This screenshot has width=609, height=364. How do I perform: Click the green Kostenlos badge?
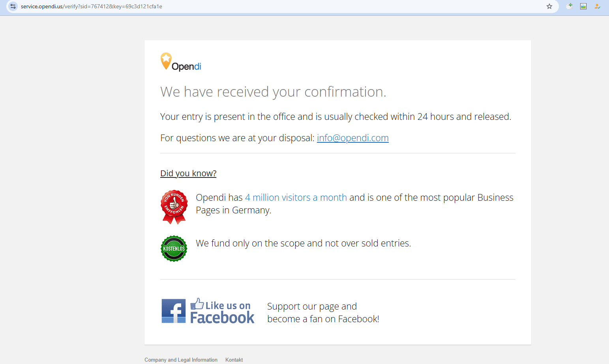174,248
